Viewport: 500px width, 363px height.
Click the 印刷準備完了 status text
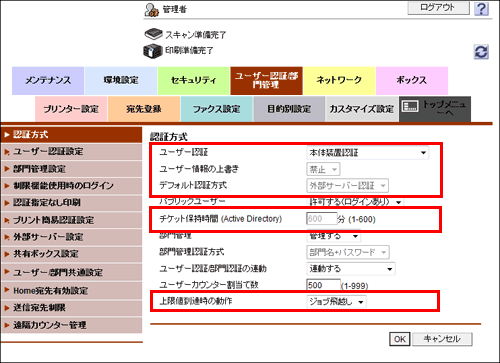(x=189, y=51)
